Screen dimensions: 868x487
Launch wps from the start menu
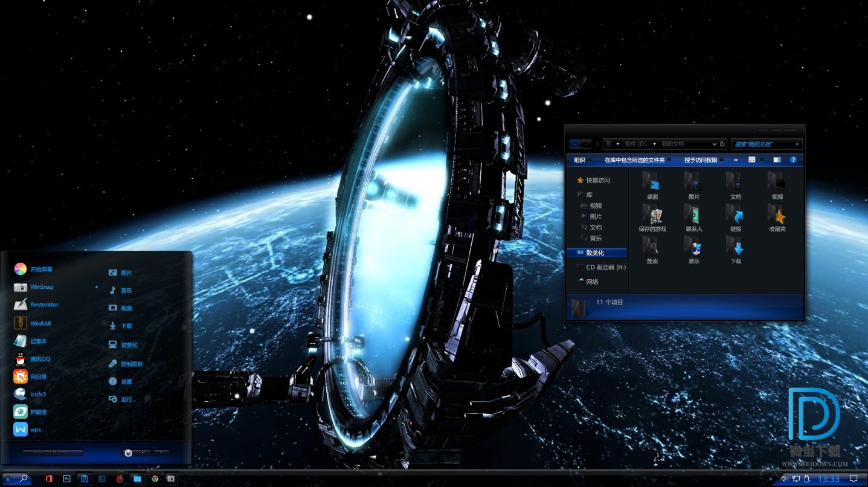(28, 430)
